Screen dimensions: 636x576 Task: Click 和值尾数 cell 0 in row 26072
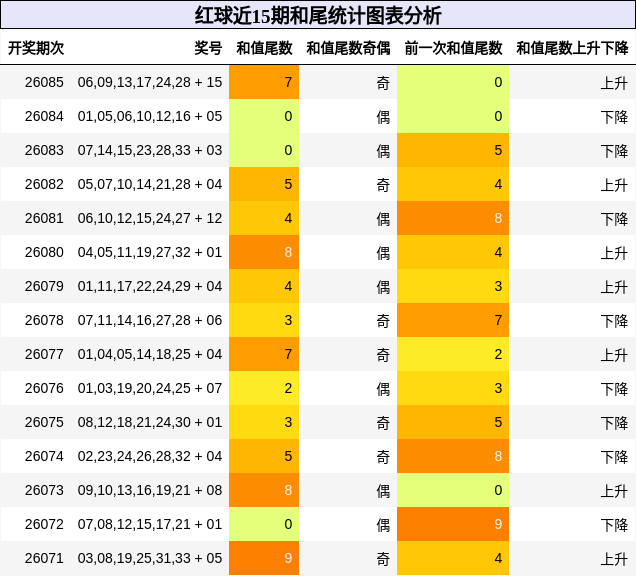click(264, 524)
